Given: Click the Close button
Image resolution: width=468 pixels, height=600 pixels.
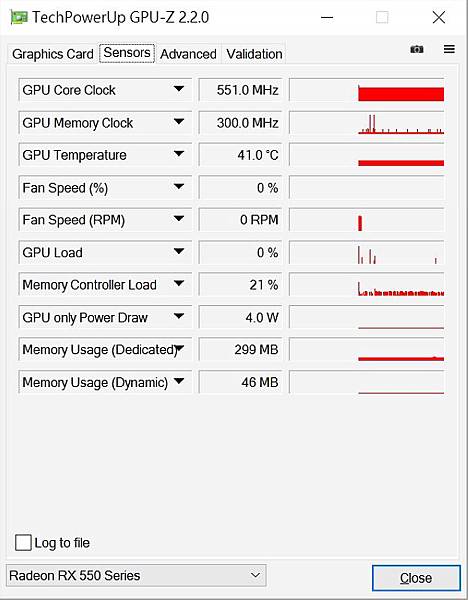Looking at the screenshot, I should click(416, 578).
